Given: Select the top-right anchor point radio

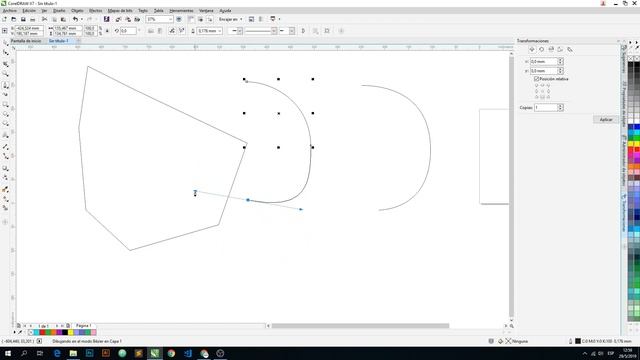Looking at the screenshot, I should (x=548, y=86).
